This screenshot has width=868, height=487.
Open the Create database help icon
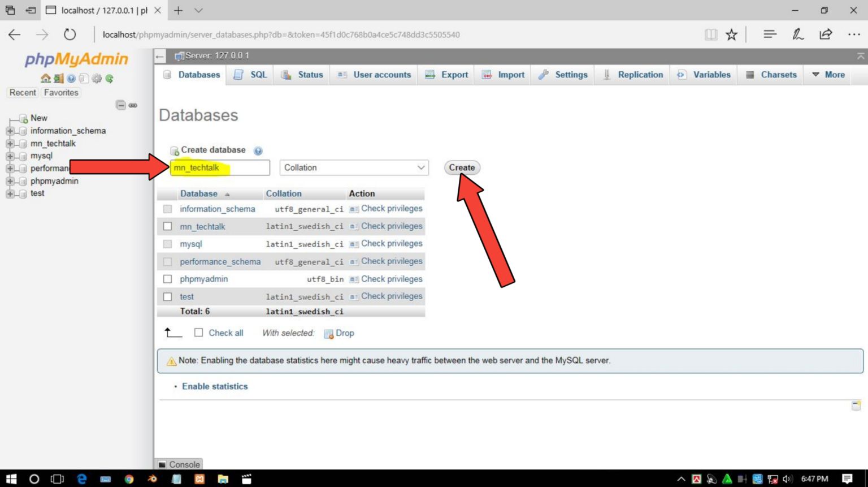point(258,150)
